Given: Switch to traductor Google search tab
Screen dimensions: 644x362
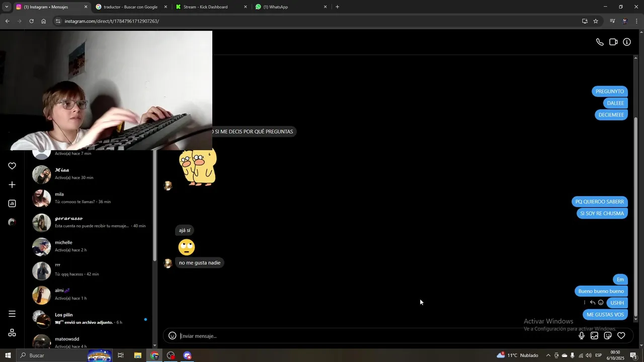Looking at the screenshot, I should point(130,7).
